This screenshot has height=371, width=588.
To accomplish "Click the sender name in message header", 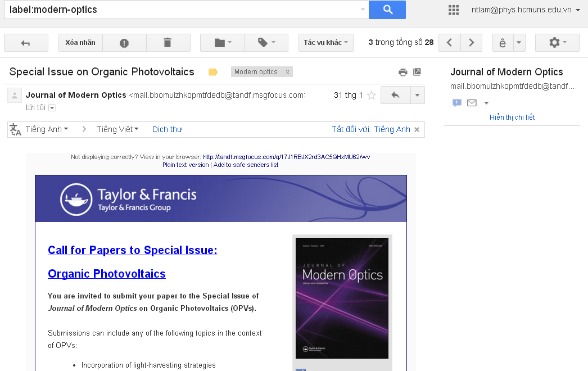I will [76, 96].
